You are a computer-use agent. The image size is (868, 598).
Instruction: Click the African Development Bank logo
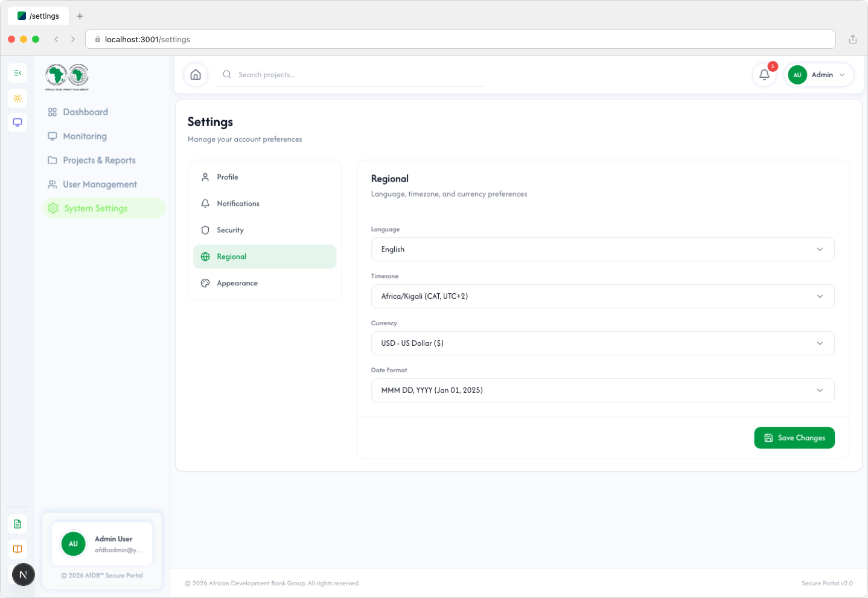point(67,77)
